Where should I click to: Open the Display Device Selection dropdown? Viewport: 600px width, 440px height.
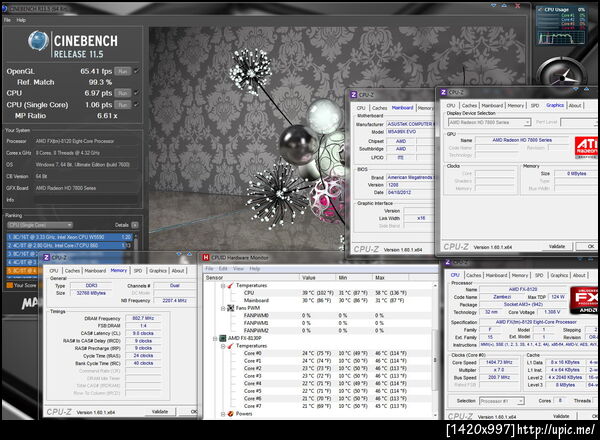coord(489,122)
